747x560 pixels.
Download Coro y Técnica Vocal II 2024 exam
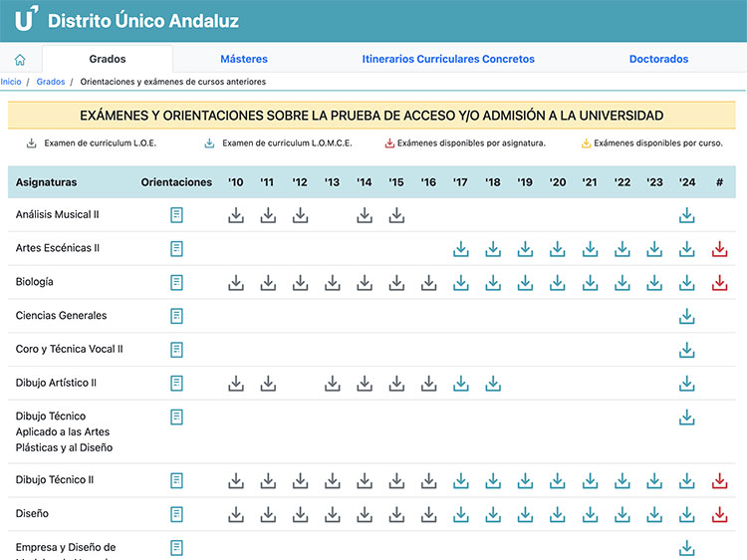click(686, 350)
